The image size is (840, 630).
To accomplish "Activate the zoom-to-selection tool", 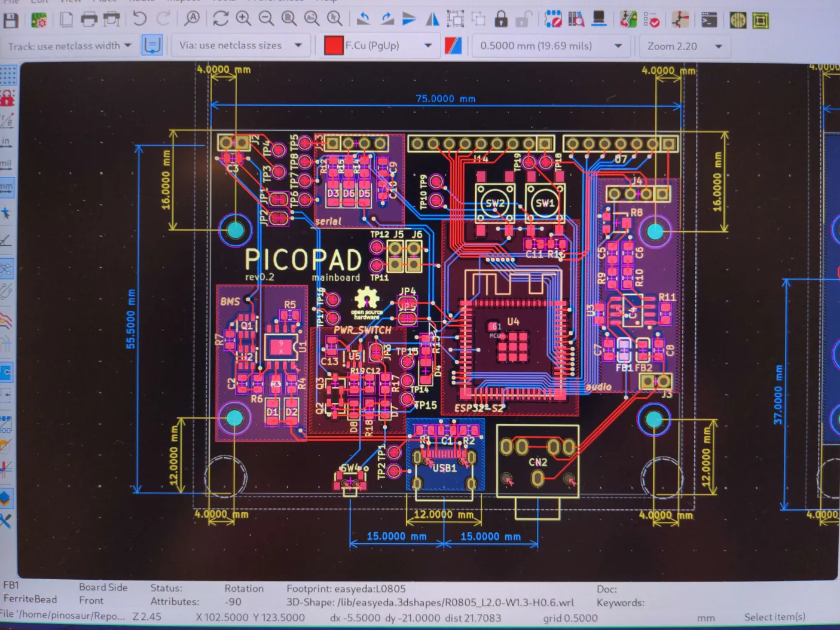I will pyautogui.click(x=335, y=19).
